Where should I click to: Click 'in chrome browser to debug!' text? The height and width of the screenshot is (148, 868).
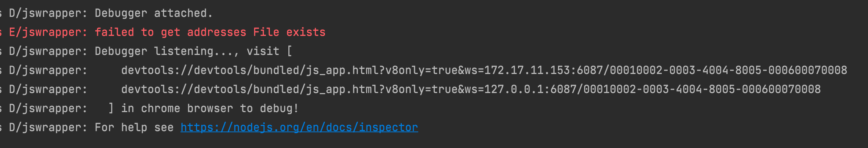click(209, 108)
